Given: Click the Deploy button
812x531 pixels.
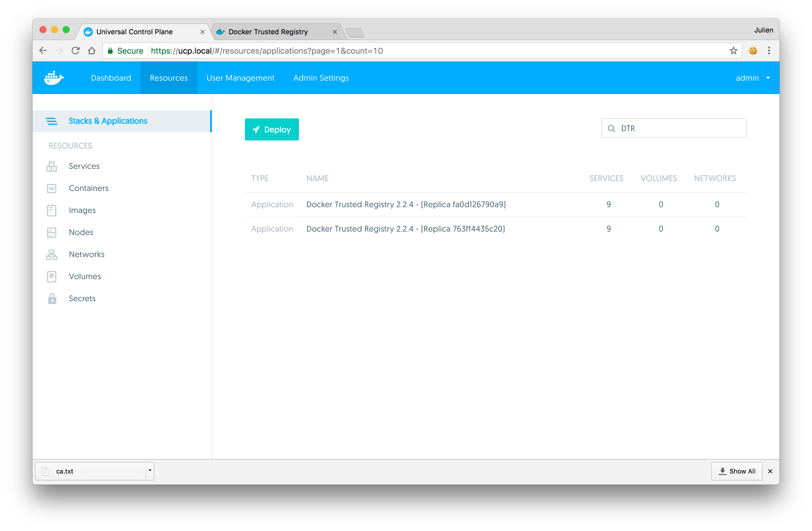Looking at the screenshot, I should click(x=272, y=129).
